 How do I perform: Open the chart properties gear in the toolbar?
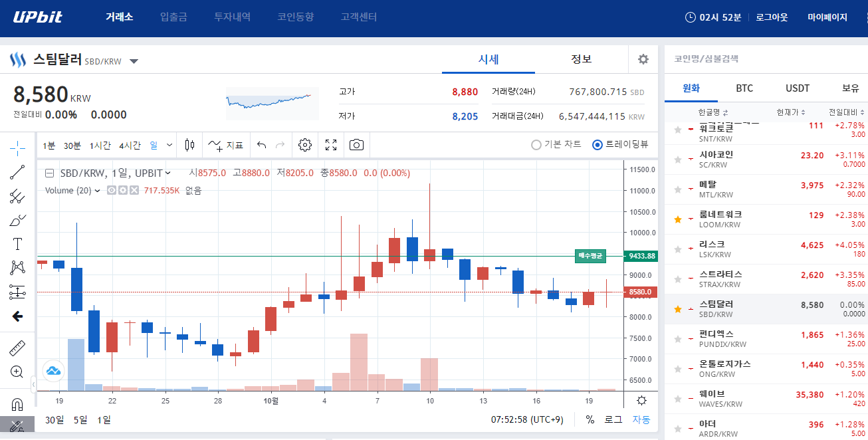pyautogui.click(x=305, y=145)
